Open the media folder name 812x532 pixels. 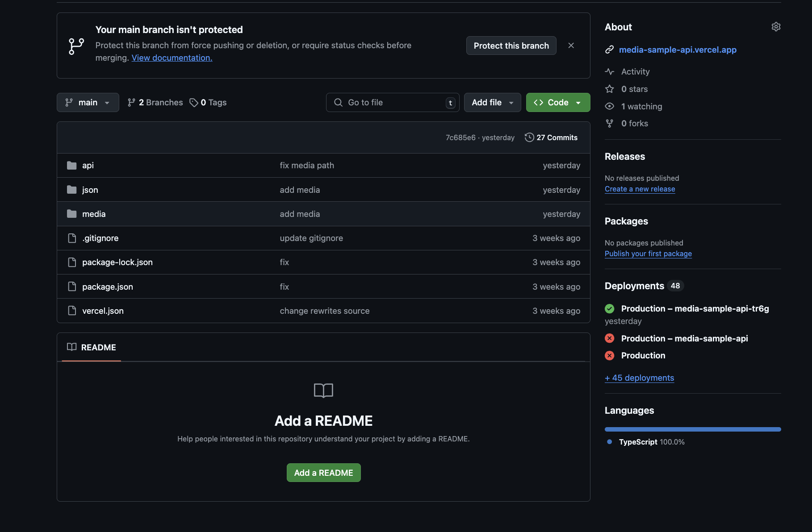click(94, 214)
